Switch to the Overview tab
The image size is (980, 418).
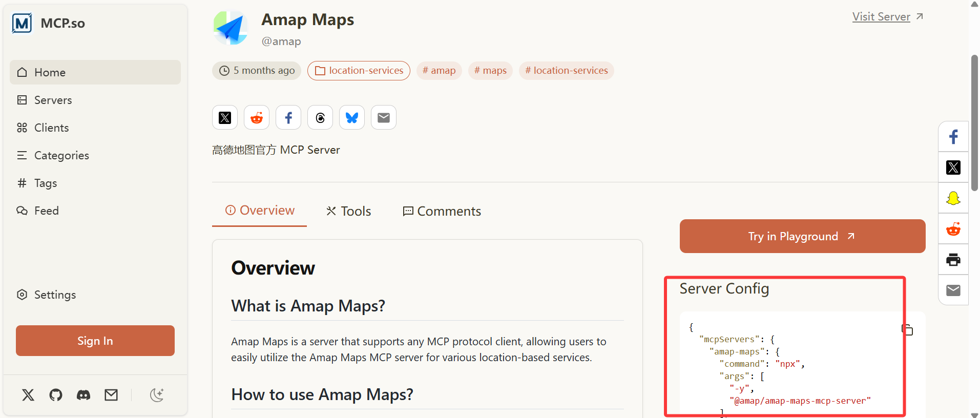260,211
